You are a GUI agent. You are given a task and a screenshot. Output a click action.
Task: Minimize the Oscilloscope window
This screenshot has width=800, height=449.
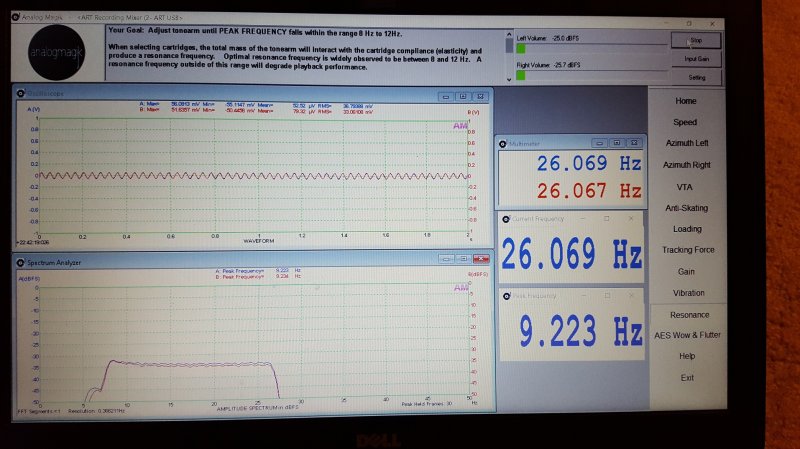[x=446, y=96]
